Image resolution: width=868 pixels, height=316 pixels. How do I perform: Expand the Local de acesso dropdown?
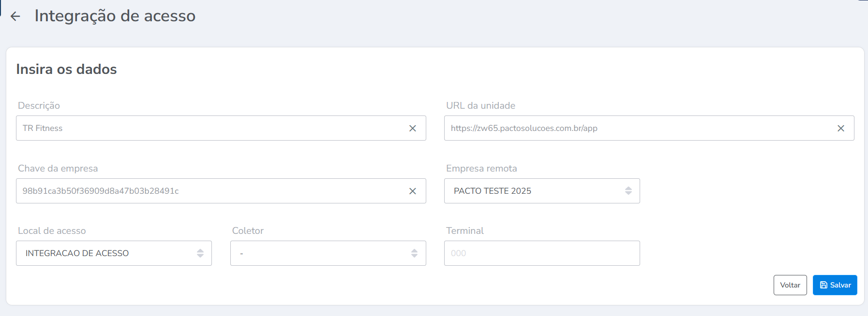click(x=114, y=253)
